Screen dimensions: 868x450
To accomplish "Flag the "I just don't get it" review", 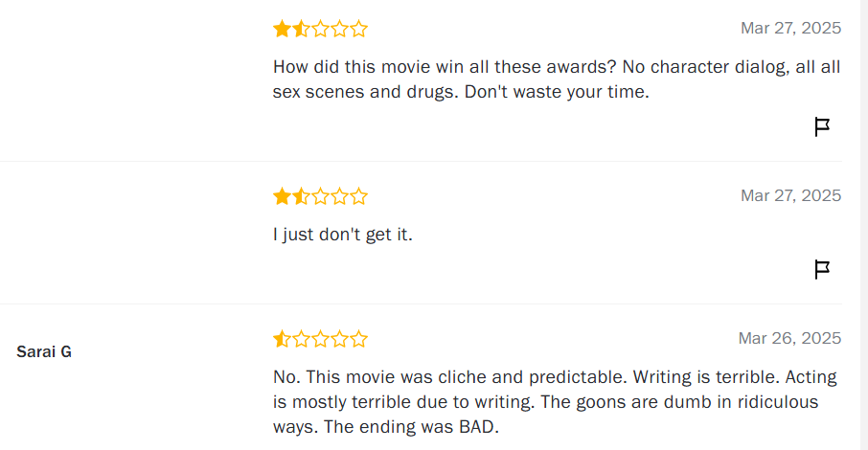I will [821, 270].
